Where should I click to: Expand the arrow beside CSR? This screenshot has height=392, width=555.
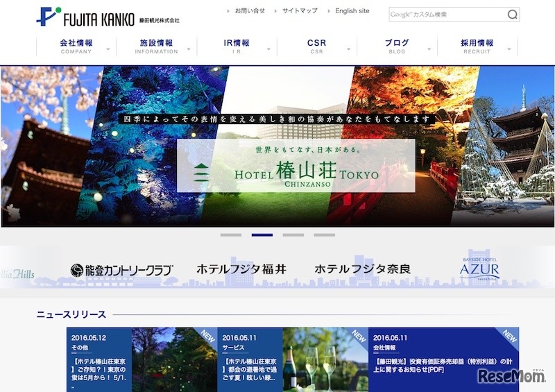coord(349,49)
